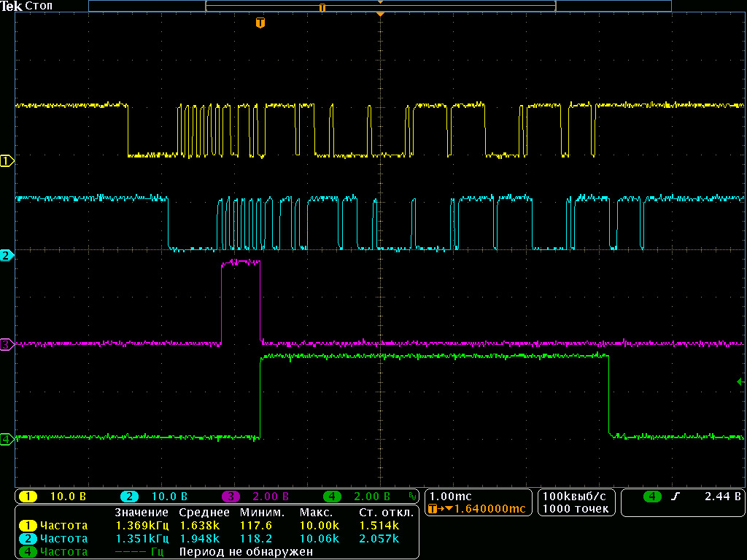747x560 pixels.
Task: Toggle channel 4 badge showing 2.00 B
Action: click(x=331, y=497)
